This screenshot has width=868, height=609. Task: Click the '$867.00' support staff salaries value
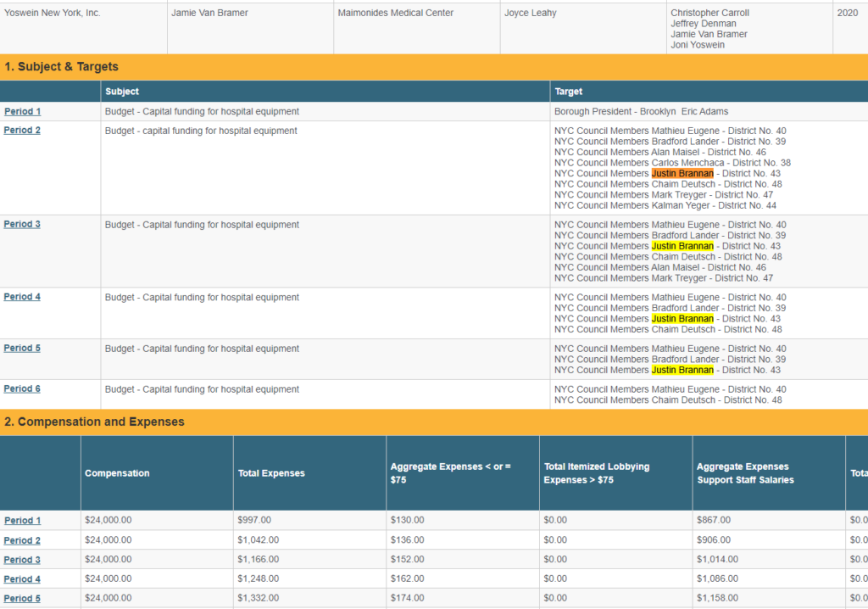pos(714,520)
